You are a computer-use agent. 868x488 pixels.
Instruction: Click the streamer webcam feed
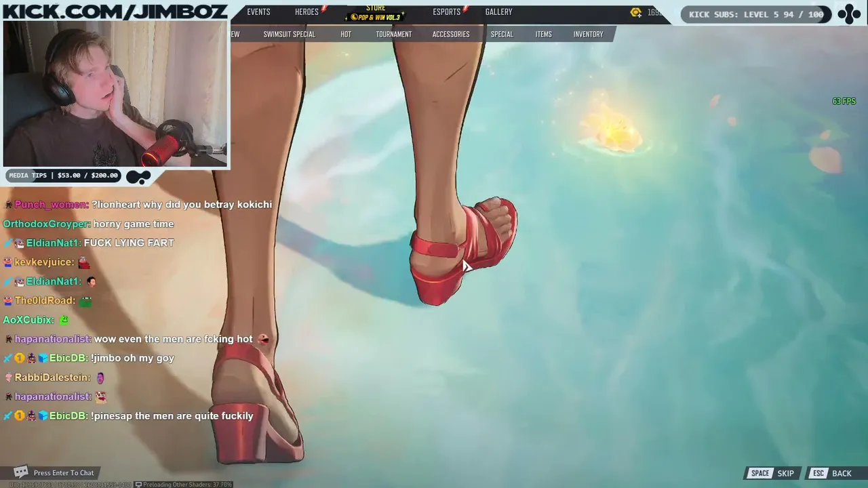(x=115, y=94)
